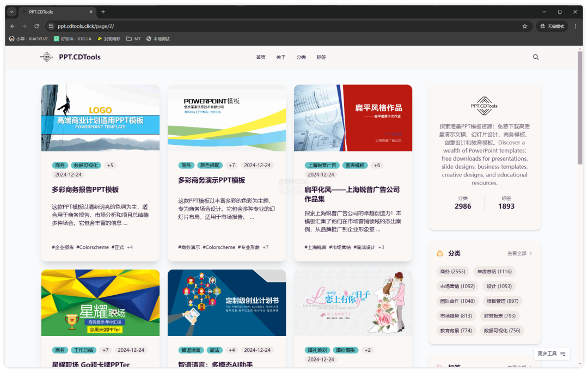Click the #市场营销 hashtag link

click(340, 247)
